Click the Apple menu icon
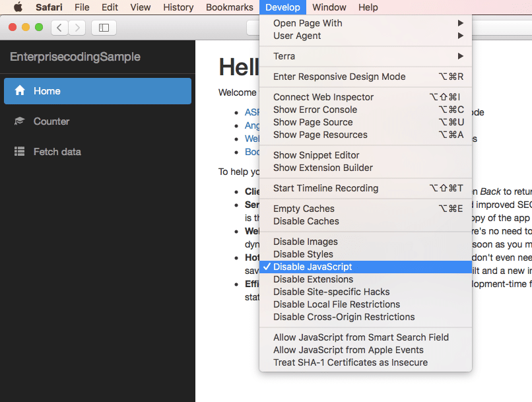 pos(18,7)
